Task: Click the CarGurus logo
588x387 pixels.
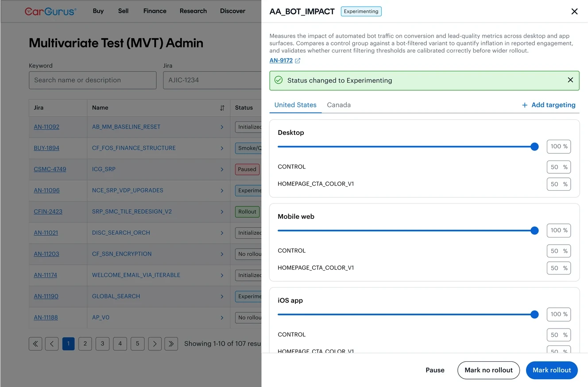Action: point(50,11)
